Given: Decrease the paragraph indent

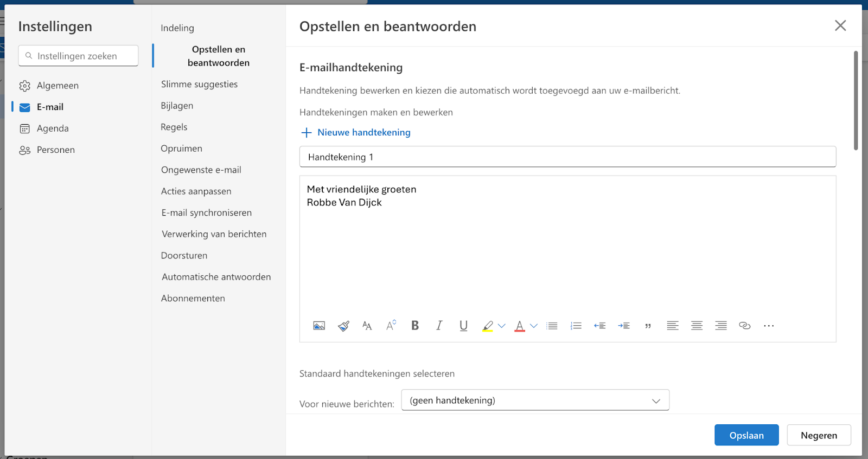Looking at the screenshot, I should (599, 326).
